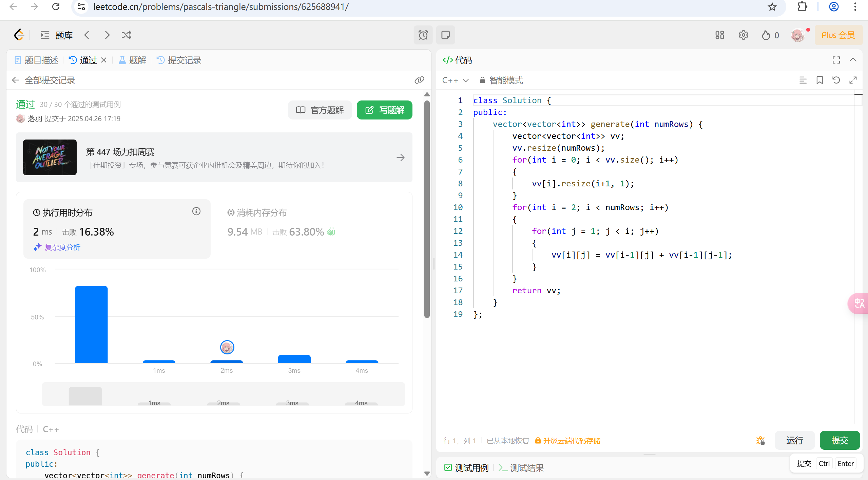Click the debugger bug icon beside 运行
Viewport: 868px width, 480px height.
760,441
